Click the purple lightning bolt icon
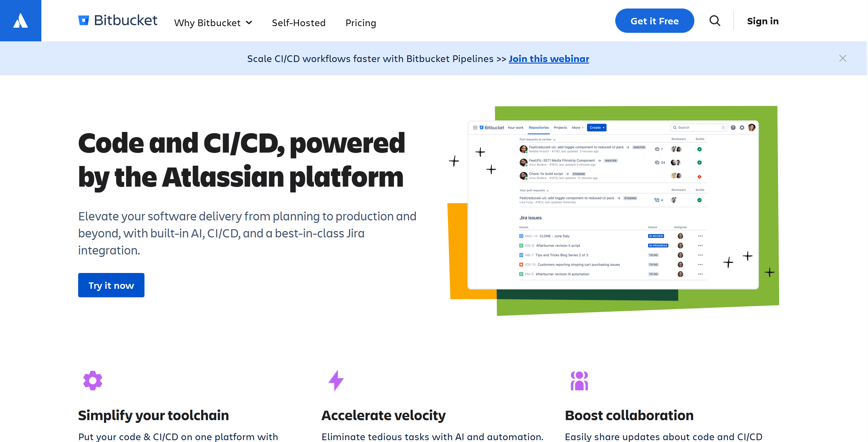 coord(336,381)
